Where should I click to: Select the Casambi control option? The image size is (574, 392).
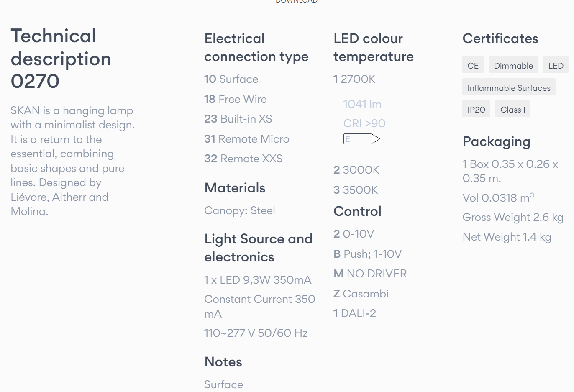(x=361, y=294)
